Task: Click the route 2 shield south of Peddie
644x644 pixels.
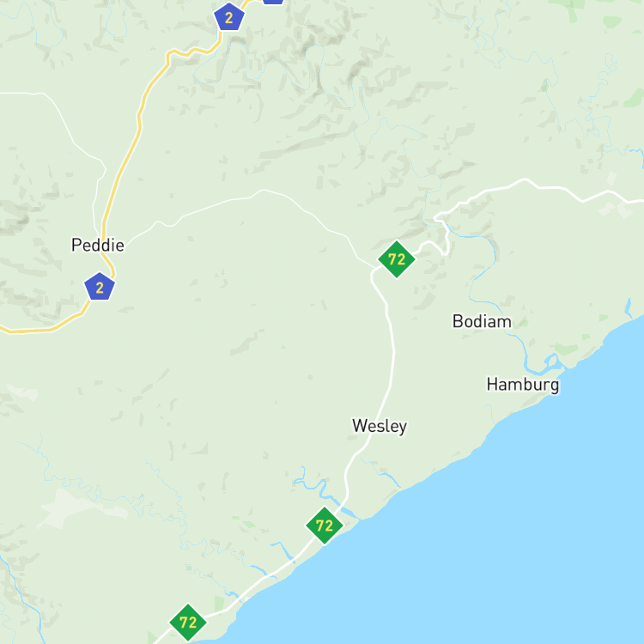Action: coord(100,287)
